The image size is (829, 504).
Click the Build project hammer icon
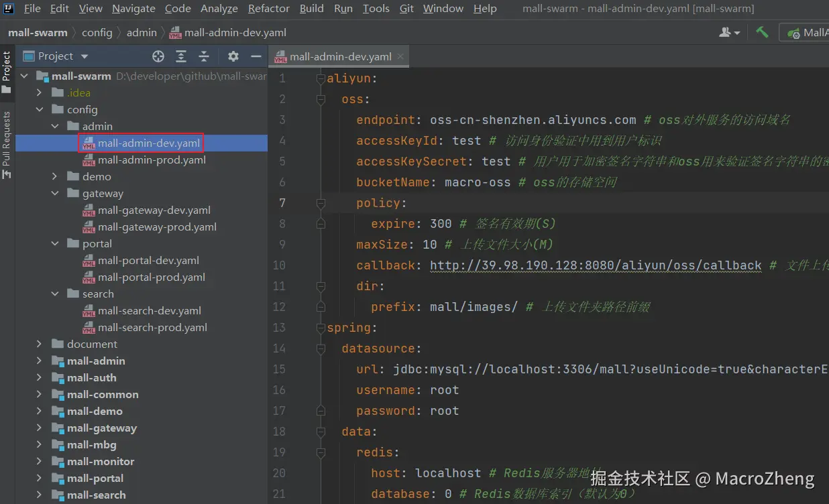pos(762,32)
